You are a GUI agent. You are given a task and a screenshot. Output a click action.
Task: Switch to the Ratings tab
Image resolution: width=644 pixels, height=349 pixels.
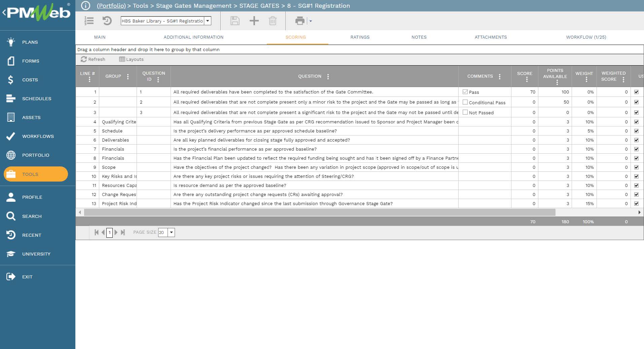click(x=360, y=37)
